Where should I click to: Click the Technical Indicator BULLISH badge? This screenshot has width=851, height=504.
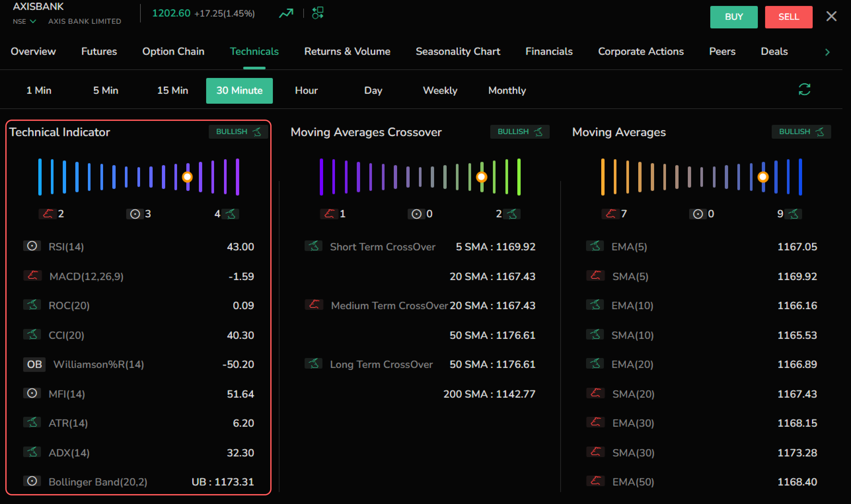point(238,132)
